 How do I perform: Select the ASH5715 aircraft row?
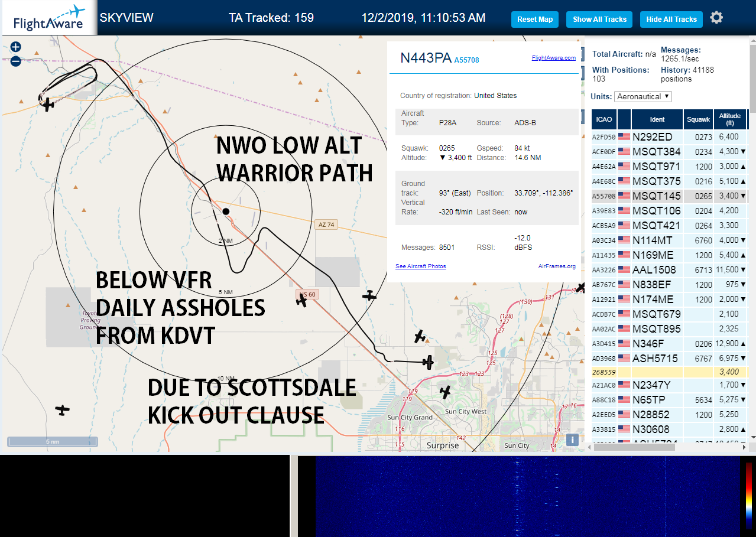[670, 358]
